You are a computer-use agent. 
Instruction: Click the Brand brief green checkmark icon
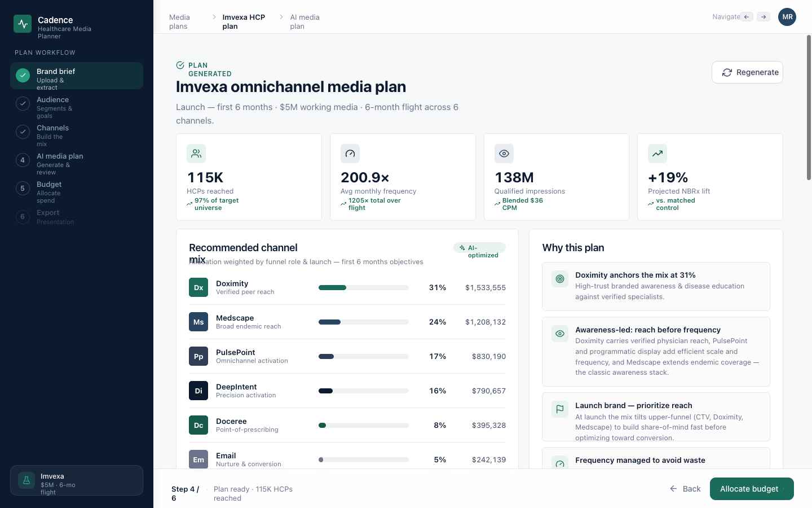click(23, 76)
